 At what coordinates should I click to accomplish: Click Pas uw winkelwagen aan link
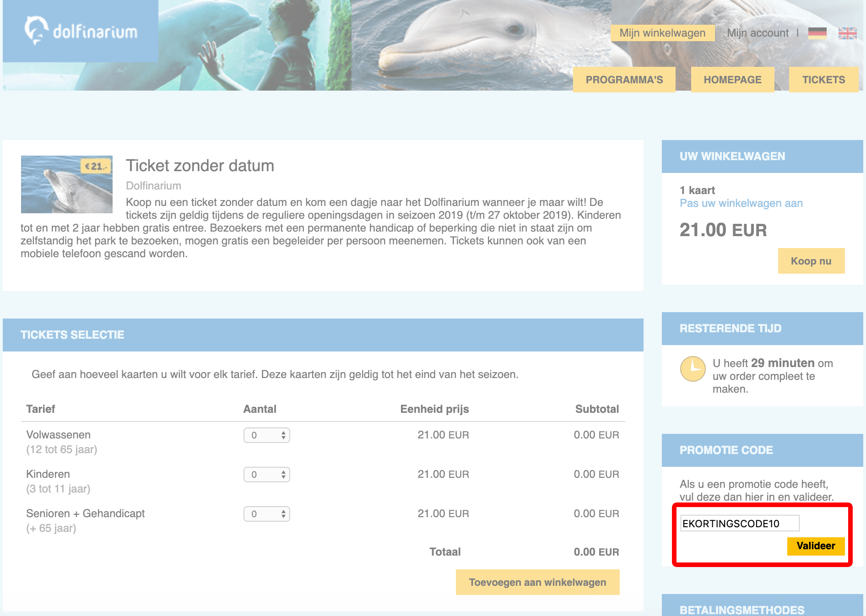[x=741, y=203]
